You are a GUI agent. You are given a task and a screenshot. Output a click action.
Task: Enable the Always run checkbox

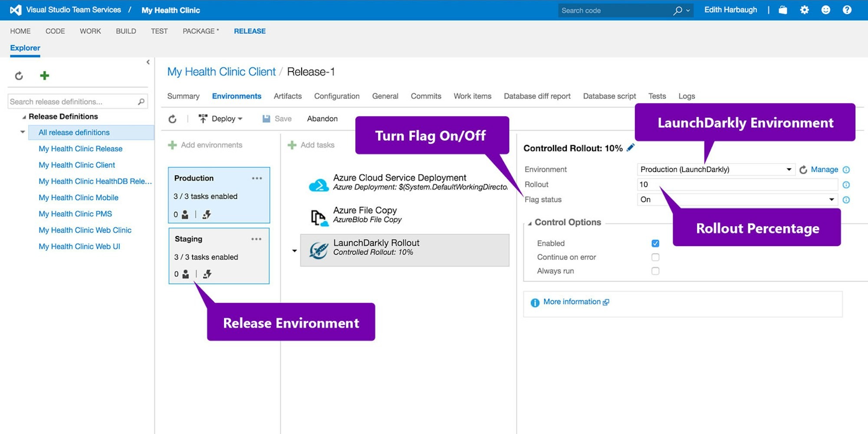(655, 271)
